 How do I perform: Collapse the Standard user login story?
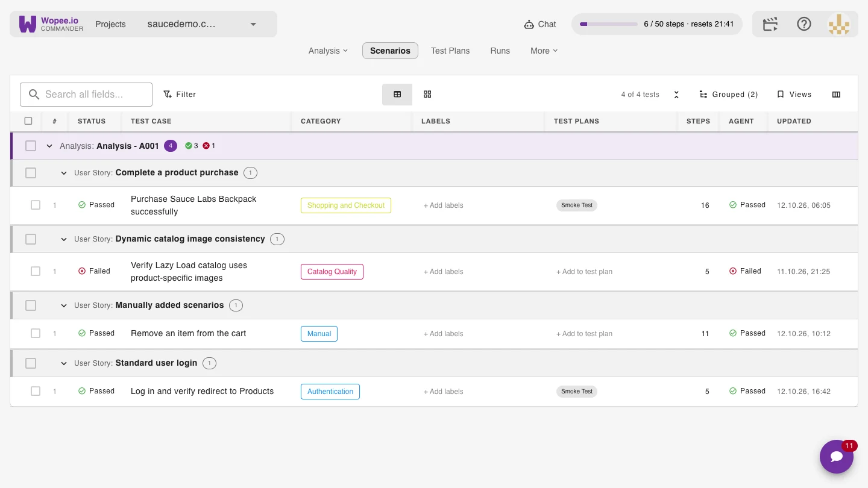pyautogui.click(x=64, y=363)
